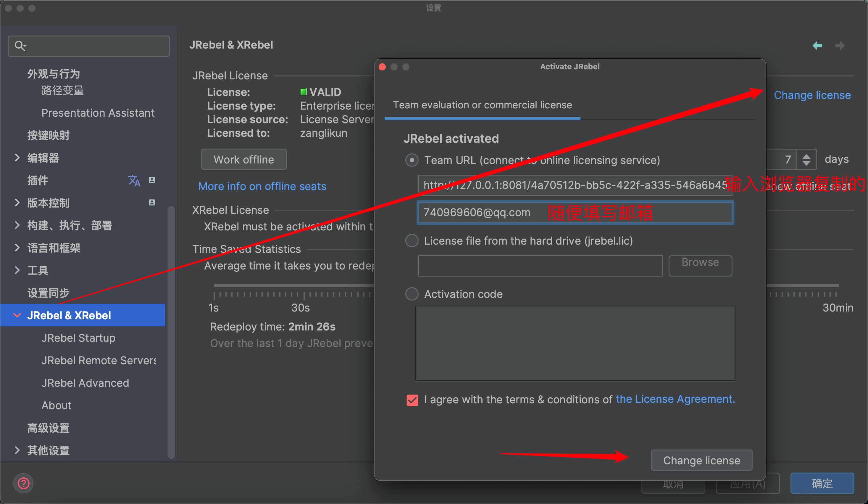The image size is (868, 504).
Task: Click the search magnifier icon
Action: pyautogui.click(x=20, y=46)
